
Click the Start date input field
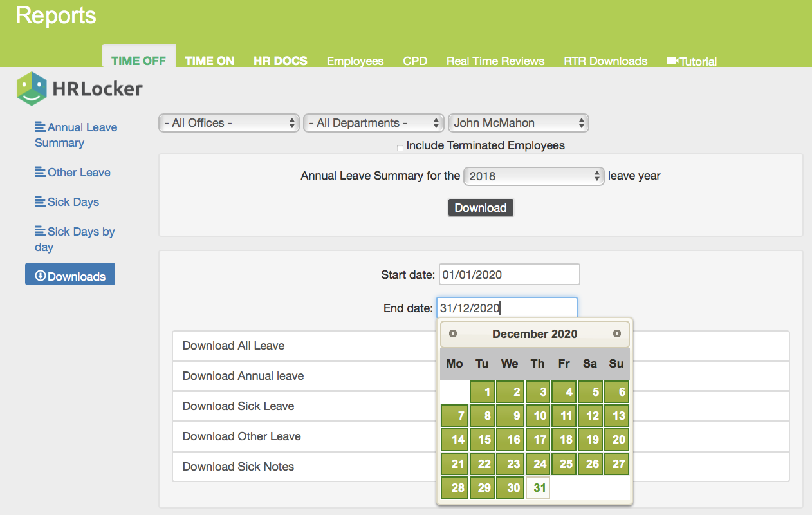(509, 274)
